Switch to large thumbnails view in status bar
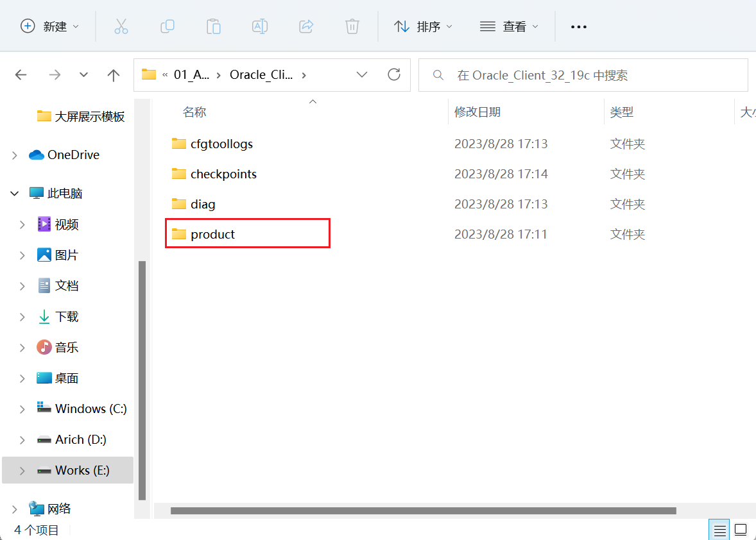 [740, 529]
